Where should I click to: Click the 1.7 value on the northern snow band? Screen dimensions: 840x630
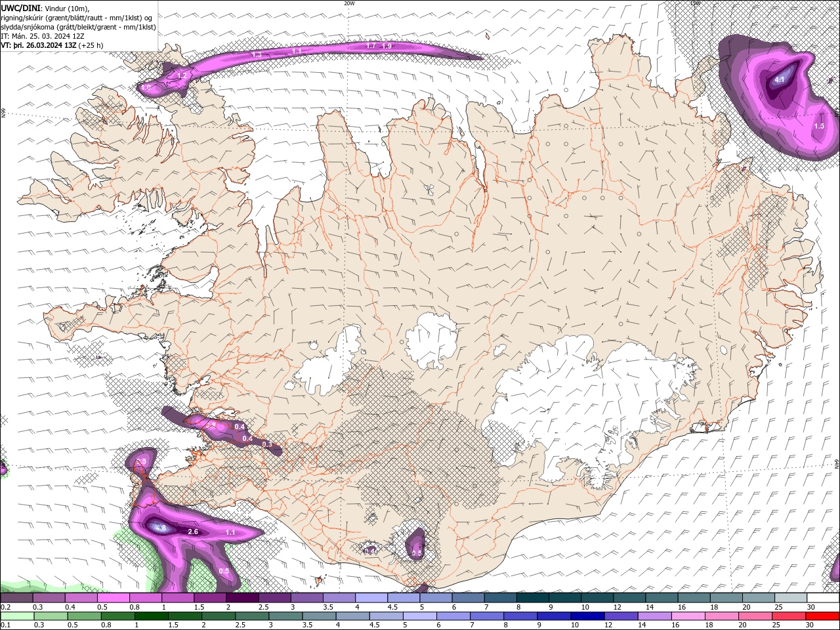[x=371, y=46]
